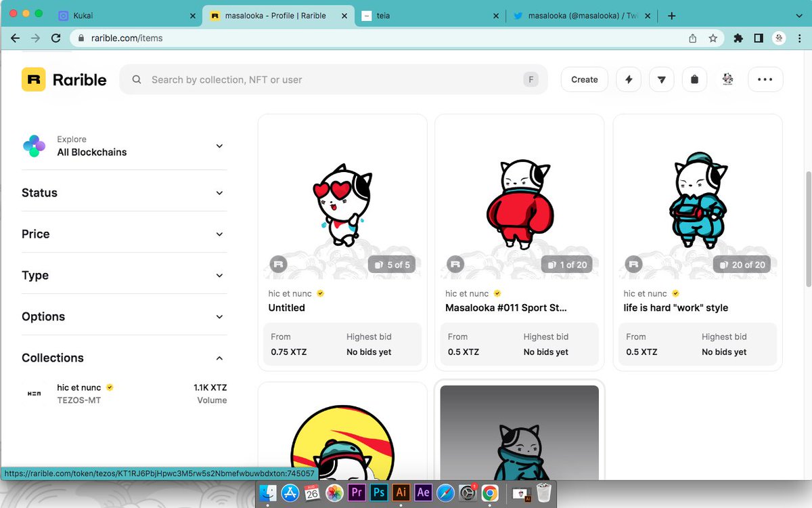This screenshot has height=508, width=812.
Task: Click the Create button
Action: (x=585, y=79)
